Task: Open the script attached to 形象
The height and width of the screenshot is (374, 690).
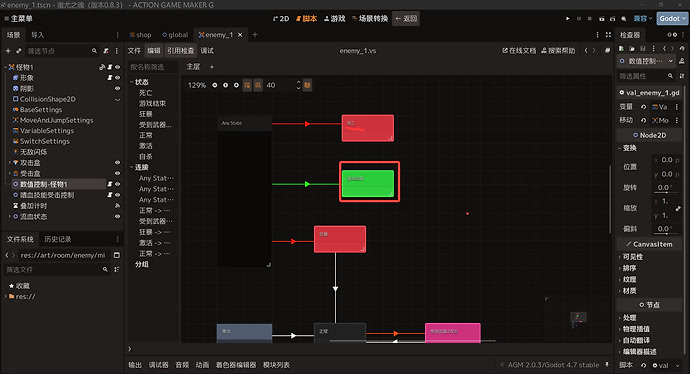Action: click(x=110, y=78)
